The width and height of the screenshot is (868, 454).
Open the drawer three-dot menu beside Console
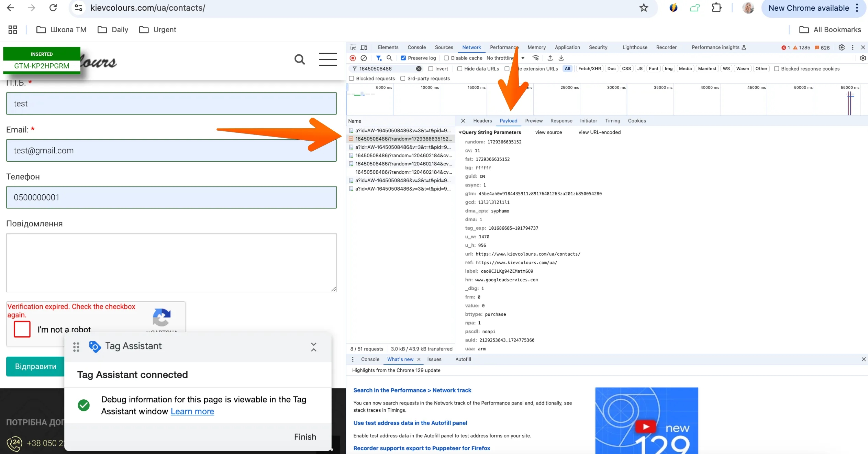353,359
